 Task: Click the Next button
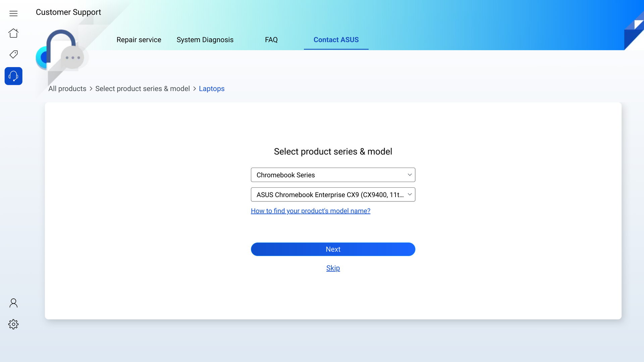coord(333,249)
